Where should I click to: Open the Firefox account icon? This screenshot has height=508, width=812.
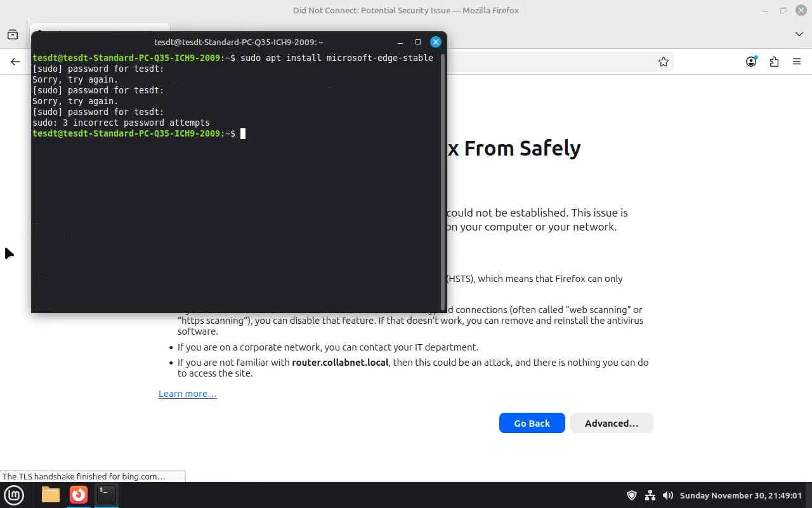[751, 62]
